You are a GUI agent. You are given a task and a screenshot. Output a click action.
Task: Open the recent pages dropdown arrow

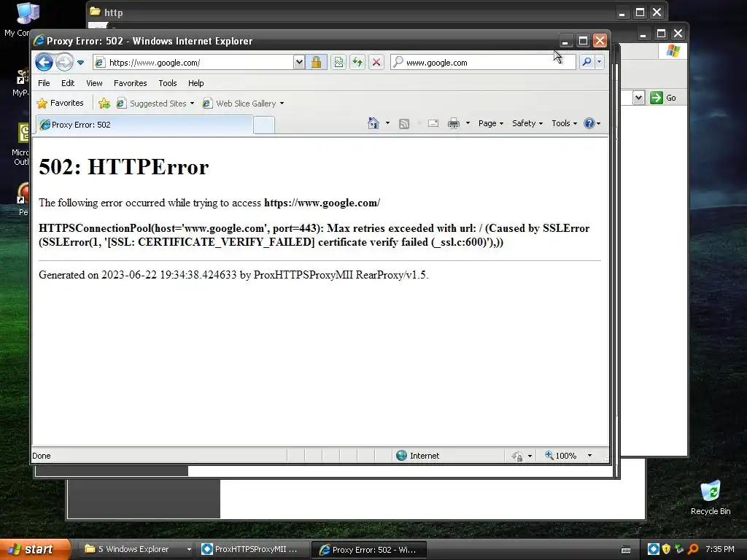tap(80, 63)
